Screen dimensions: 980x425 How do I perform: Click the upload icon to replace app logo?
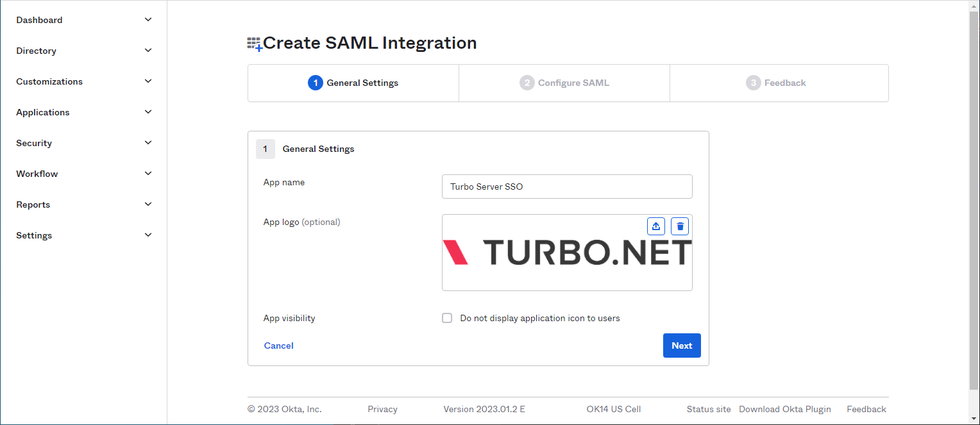(655, 226)
